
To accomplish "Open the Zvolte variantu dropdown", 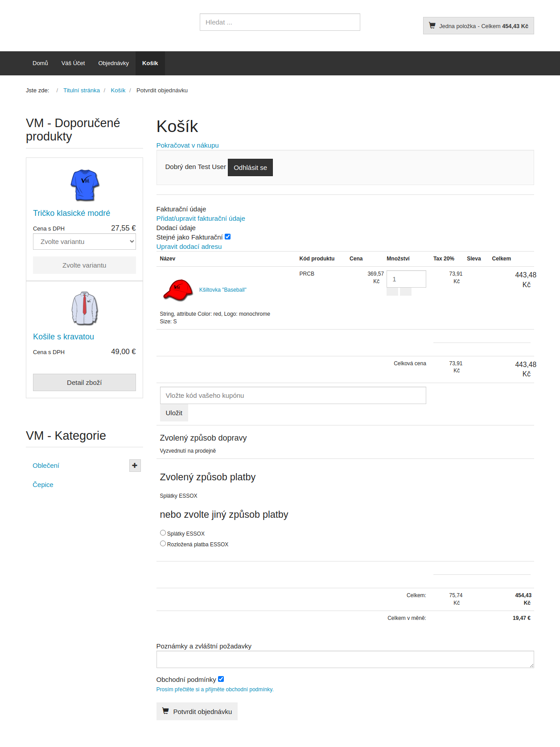I will (84, 242).
